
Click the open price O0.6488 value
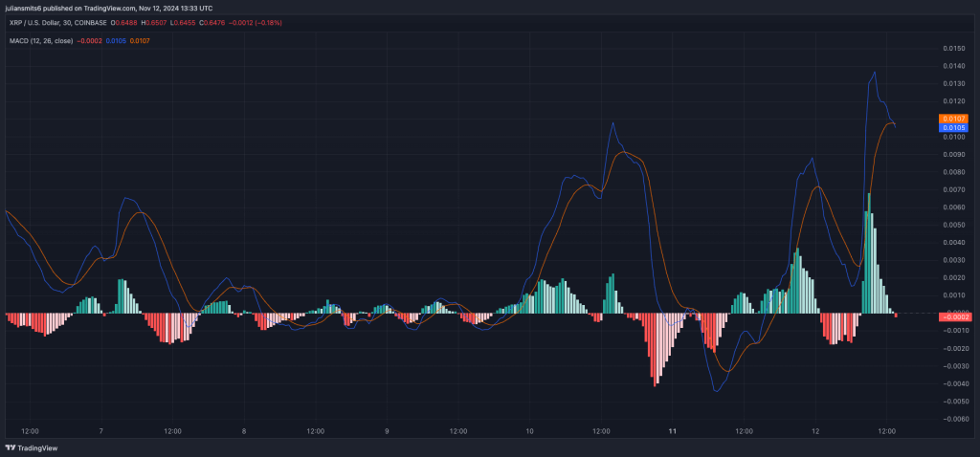(x=123, y=23)
